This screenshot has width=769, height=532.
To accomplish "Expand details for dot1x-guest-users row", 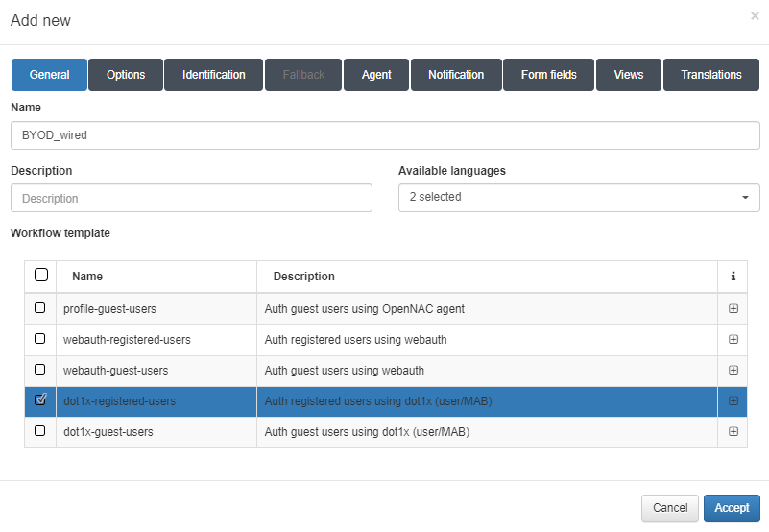I will [x=733, y=432].
